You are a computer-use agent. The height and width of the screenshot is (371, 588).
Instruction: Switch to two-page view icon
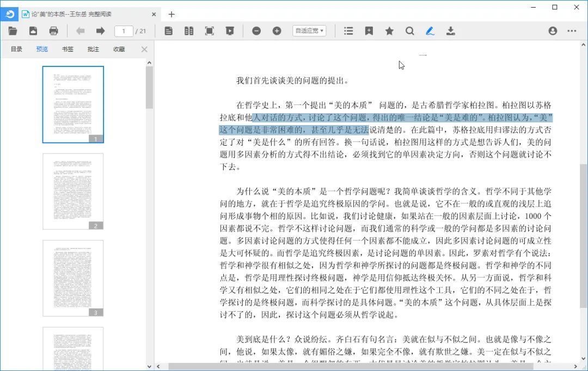click(x=189, y=31)
